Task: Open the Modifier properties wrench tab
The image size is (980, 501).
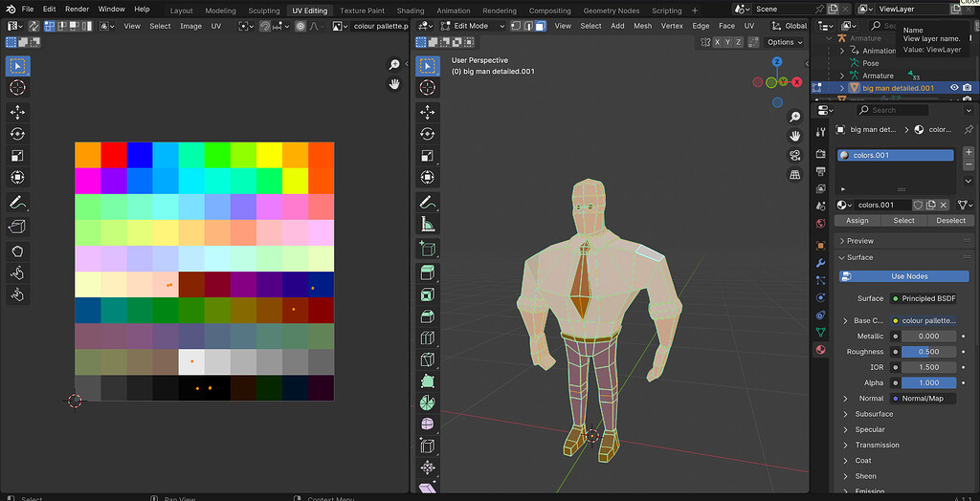Action: click(x=821, y=263)
